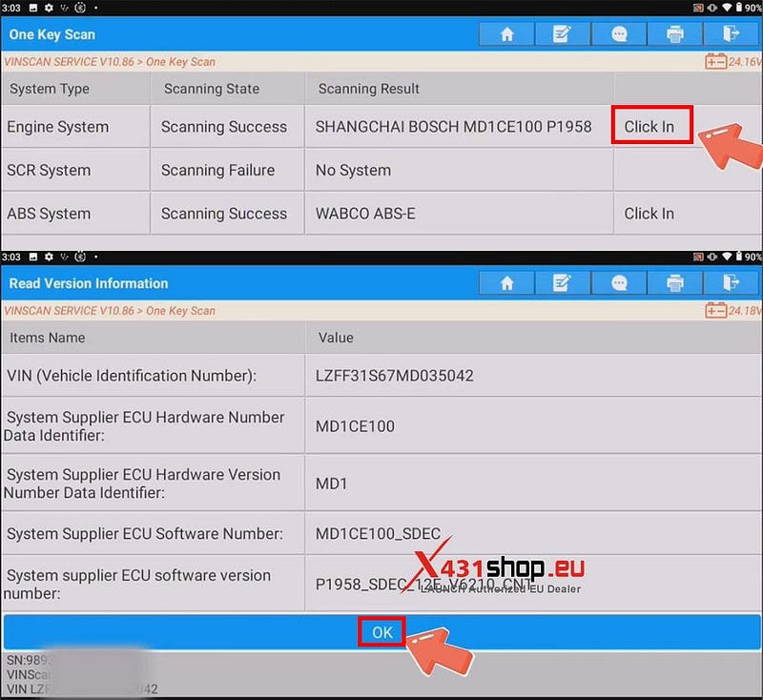Select Scanning Result column header
Image resolution: width=763 pixels, height=700 pixels.
[x=368, y=89]
